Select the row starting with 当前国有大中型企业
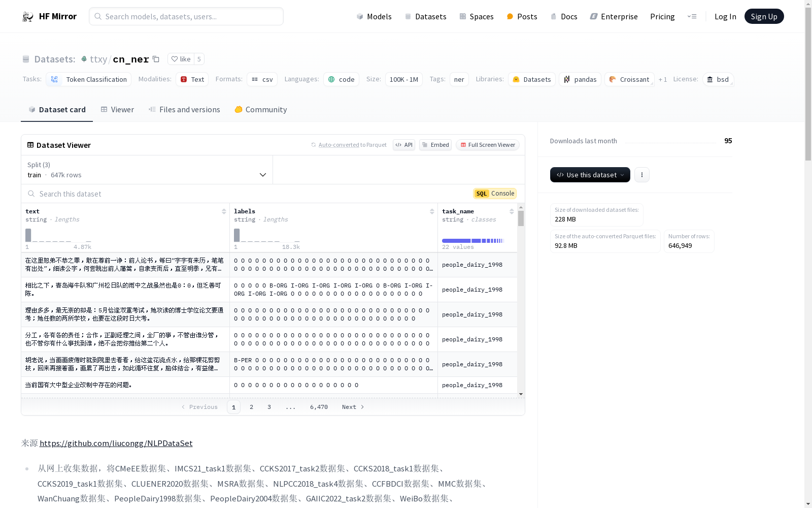The image size is (812, 508). point(269,385)
